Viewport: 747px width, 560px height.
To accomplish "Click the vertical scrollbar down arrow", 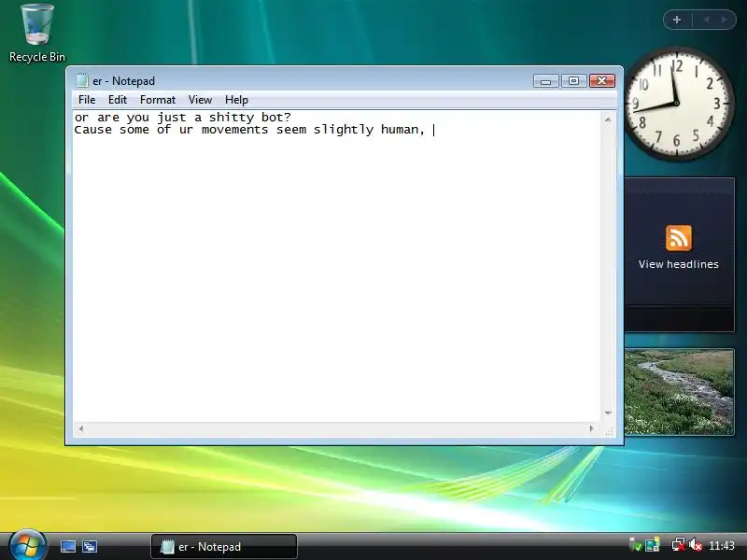I will [608, 413].
